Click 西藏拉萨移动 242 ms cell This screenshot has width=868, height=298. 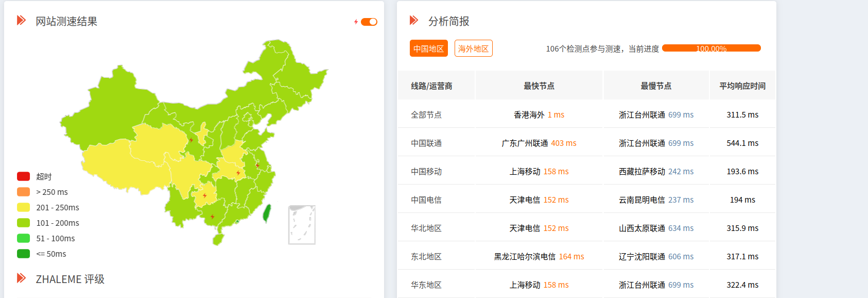pos(656,171)
